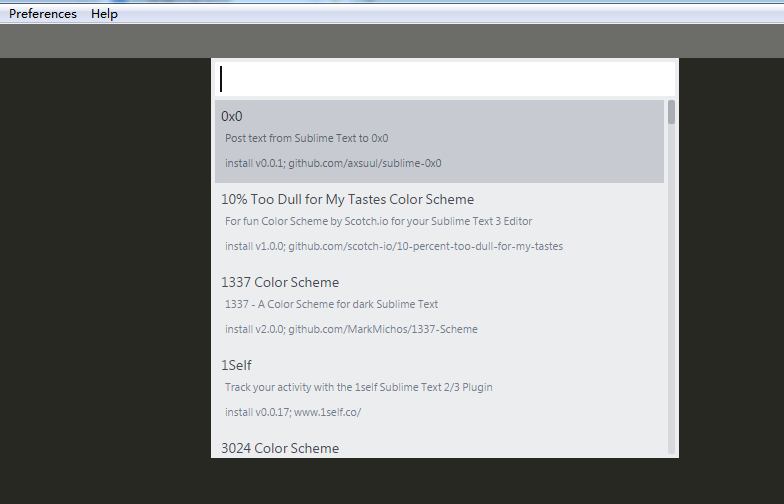Click the package list scrollbar thumb
784x504 pixels.
click(672, 112)
